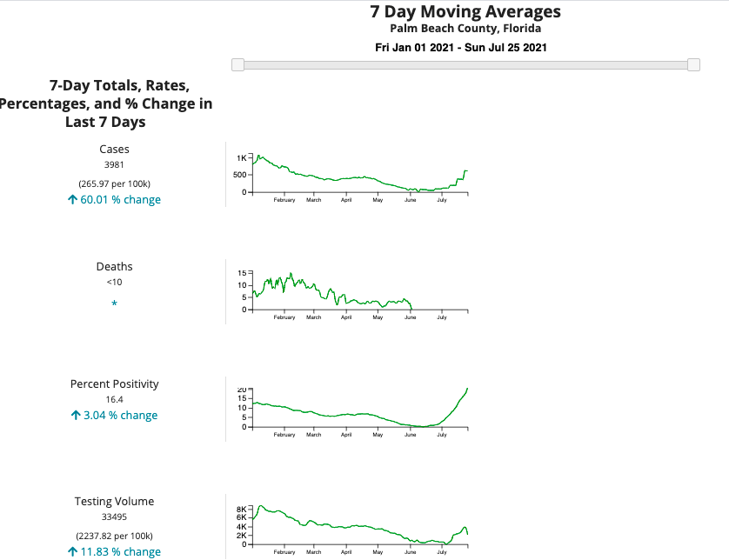Click the middle of the date slider track
This screenshot has width=729, height=560.
tap(465, 65)
